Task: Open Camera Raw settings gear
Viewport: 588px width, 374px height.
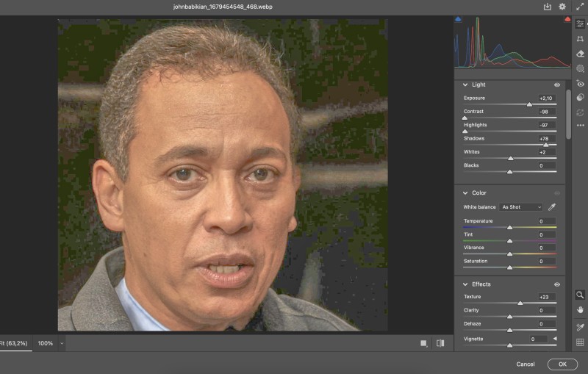Action: pyautogui.click(x=562, y=7)
